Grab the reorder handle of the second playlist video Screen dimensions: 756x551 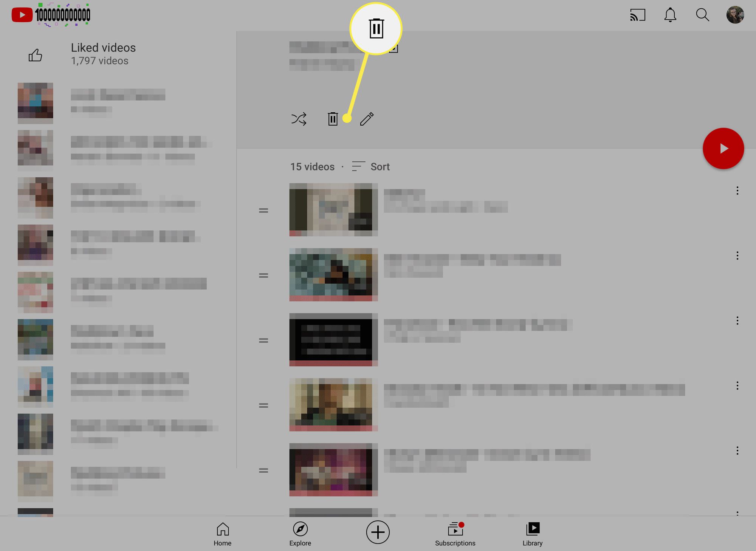pos(263,275)
